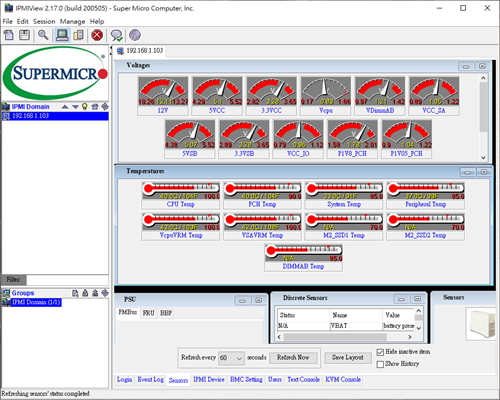The image size is (500, 400).
Task: Click the new file toolbar icon
Action: point(9,35)
